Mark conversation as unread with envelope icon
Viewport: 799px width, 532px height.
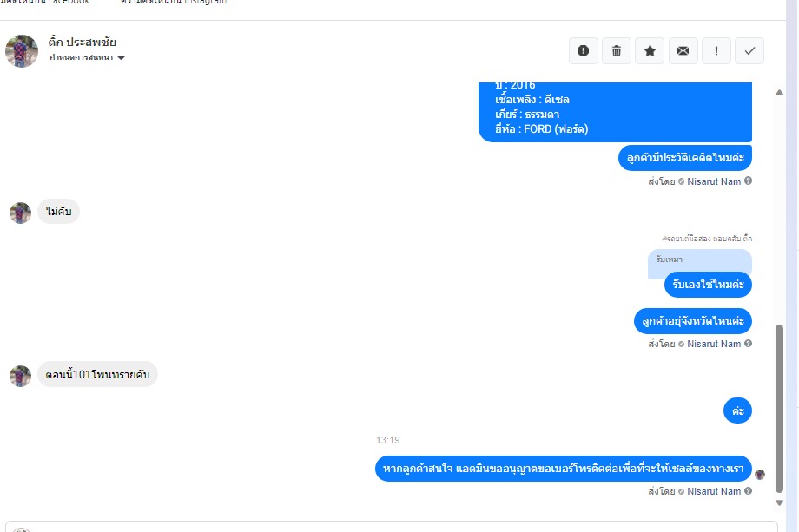(683, 51)
